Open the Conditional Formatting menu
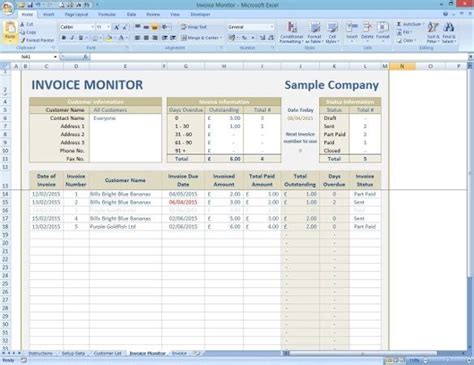This screenshot has height=365, width=474. [292, 33]
